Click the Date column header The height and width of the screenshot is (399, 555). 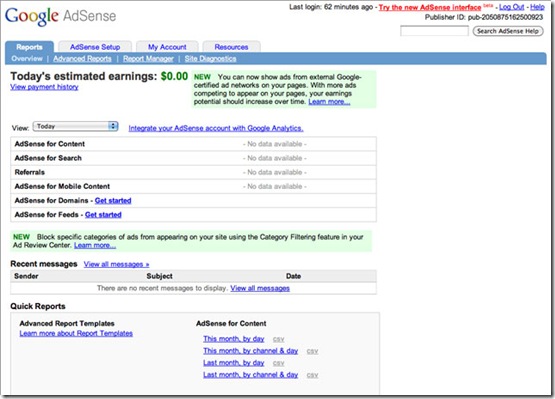pyautogui.click(x=293, y=276)
